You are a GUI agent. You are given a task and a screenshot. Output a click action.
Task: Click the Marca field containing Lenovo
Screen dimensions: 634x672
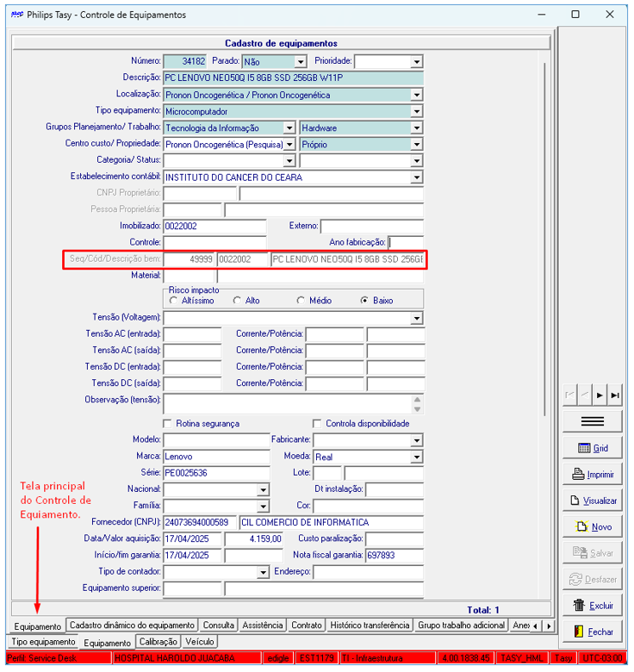point(216,457)
